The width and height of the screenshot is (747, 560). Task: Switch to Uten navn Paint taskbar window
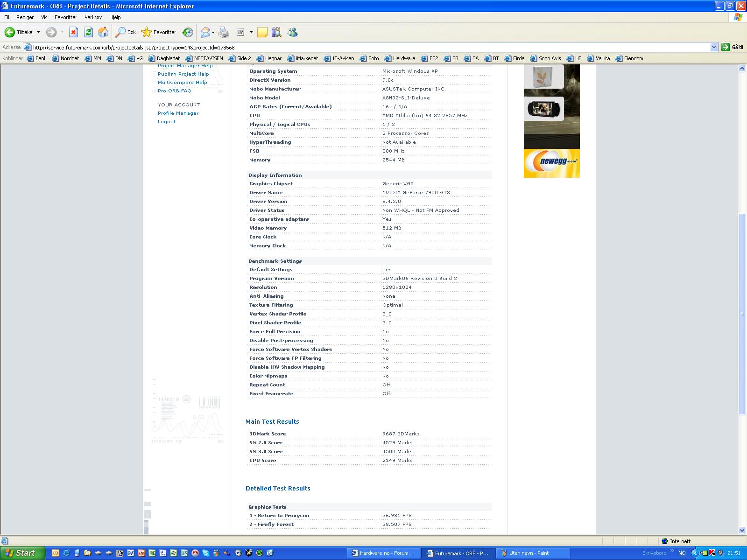tap(533, 553)
